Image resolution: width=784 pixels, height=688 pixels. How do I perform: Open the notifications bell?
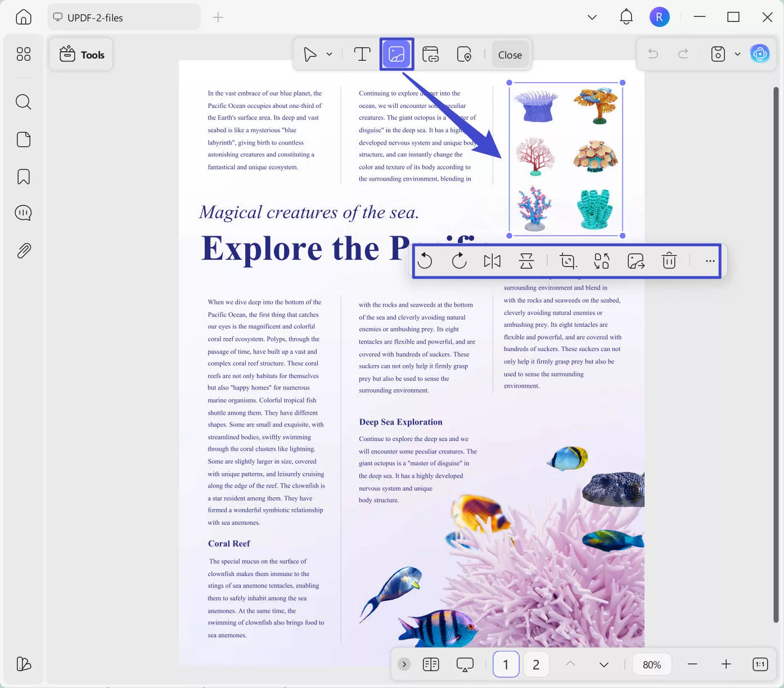pos(626,17)
